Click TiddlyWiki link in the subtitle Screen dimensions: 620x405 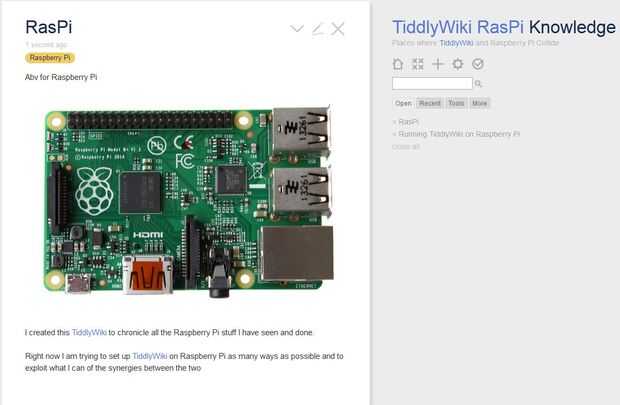point(456,43)
